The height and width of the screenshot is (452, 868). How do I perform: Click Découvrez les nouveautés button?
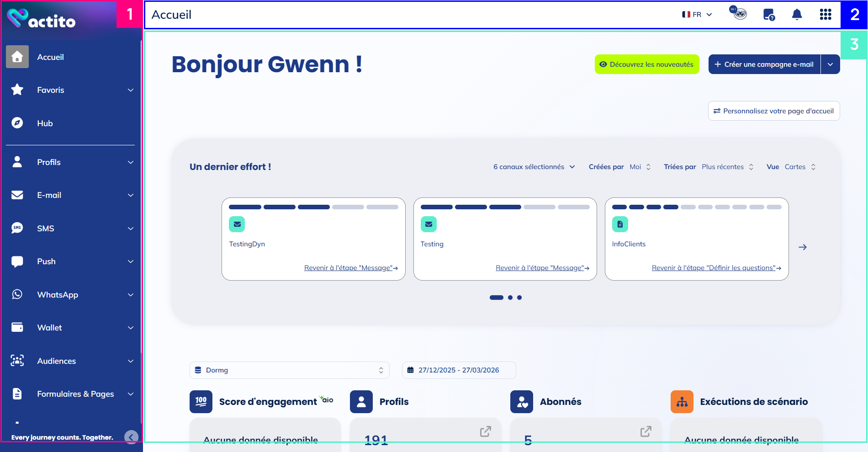click(x=646, y=64)
